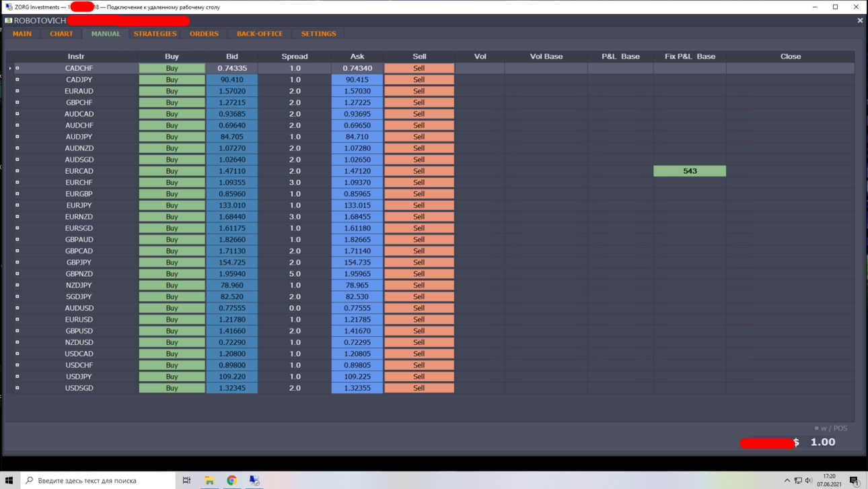Switch to the CHART tab
868x489 pixels.
61,34
